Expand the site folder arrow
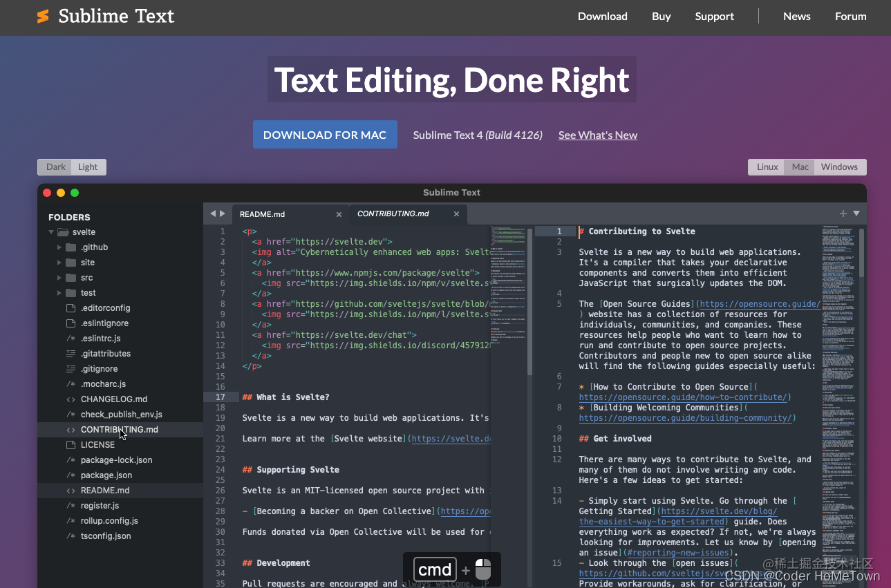891x588 pixels. pyautogui.click(x=59, y=263)
